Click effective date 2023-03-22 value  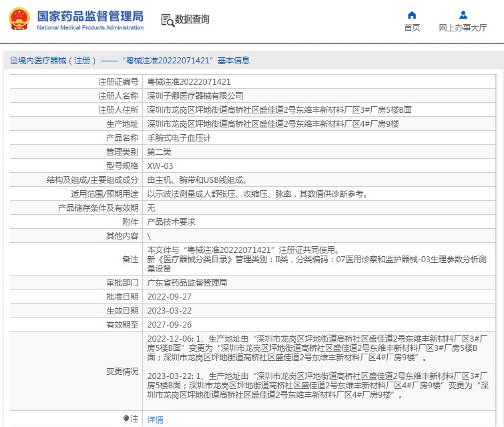pos(170,311)
